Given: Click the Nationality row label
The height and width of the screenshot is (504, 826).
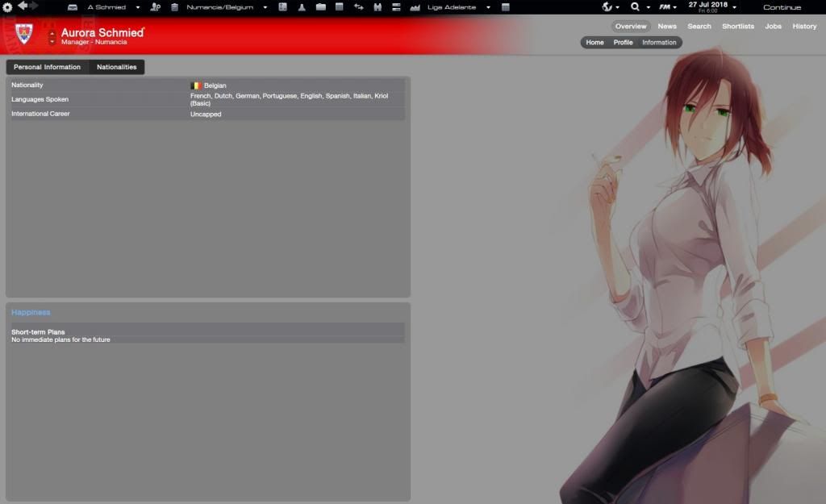Looking at the screenshot, I should 27,85.
